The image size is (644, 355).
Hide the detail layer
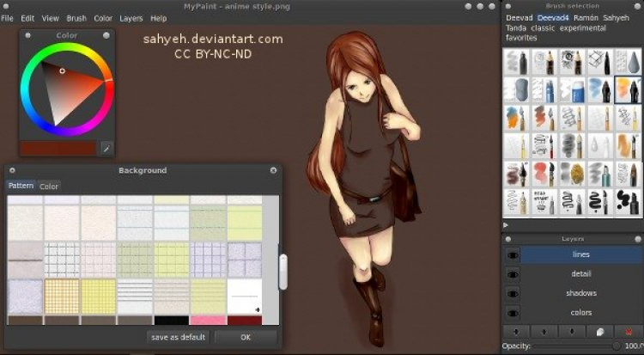pyautogui.click(x=512, y=274)
